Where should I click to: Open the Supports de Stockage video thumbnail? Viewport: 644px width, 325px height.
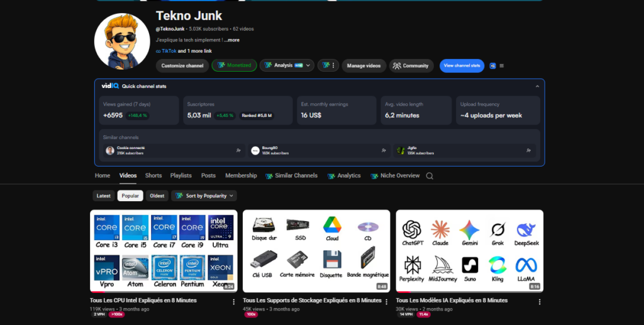316,251
